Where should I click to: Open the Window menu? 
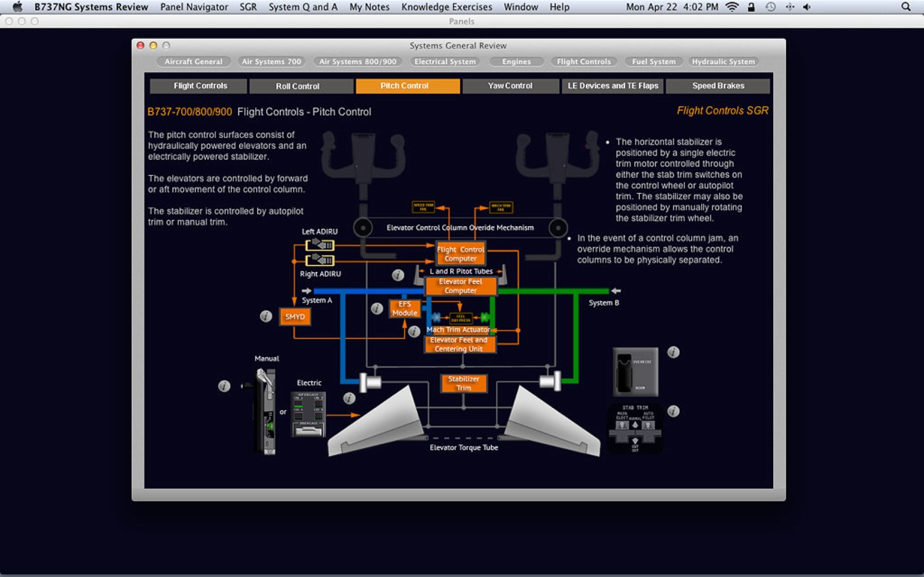coord(521,7)
